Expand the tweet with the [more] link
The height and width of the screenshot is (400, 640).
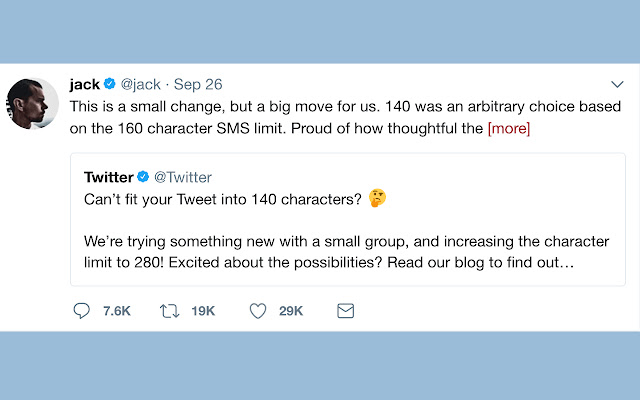click(x=508, y=128)
